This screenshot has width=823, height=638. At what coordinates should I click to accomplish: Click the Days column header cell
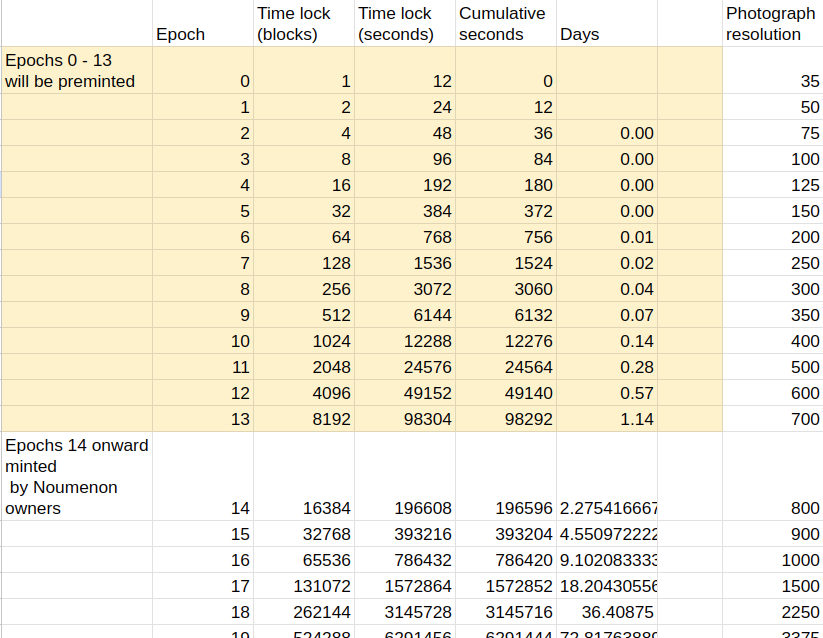coord(606,24)
